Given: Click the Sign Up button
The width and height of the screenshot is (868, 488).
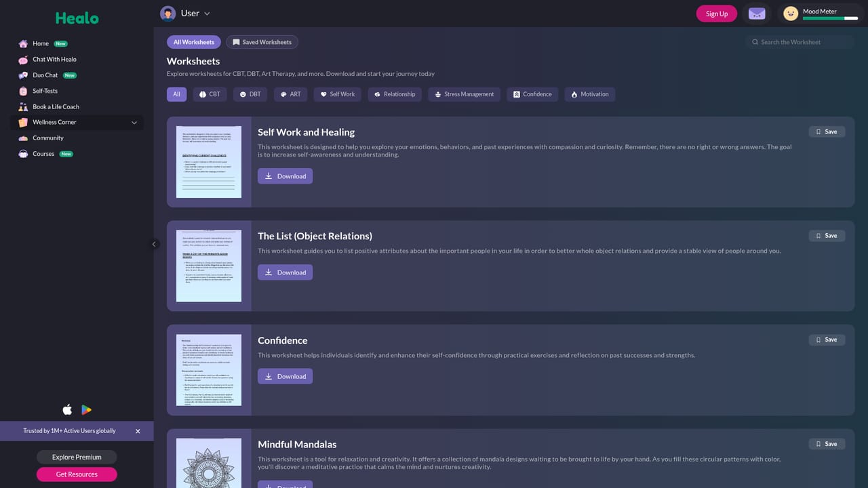Looking at the screenshot, I should point(717,14).
